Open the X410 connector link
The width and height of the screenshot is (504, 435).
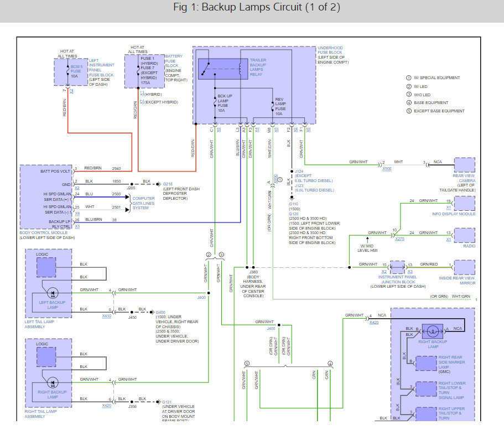click(x=107, y=315)
